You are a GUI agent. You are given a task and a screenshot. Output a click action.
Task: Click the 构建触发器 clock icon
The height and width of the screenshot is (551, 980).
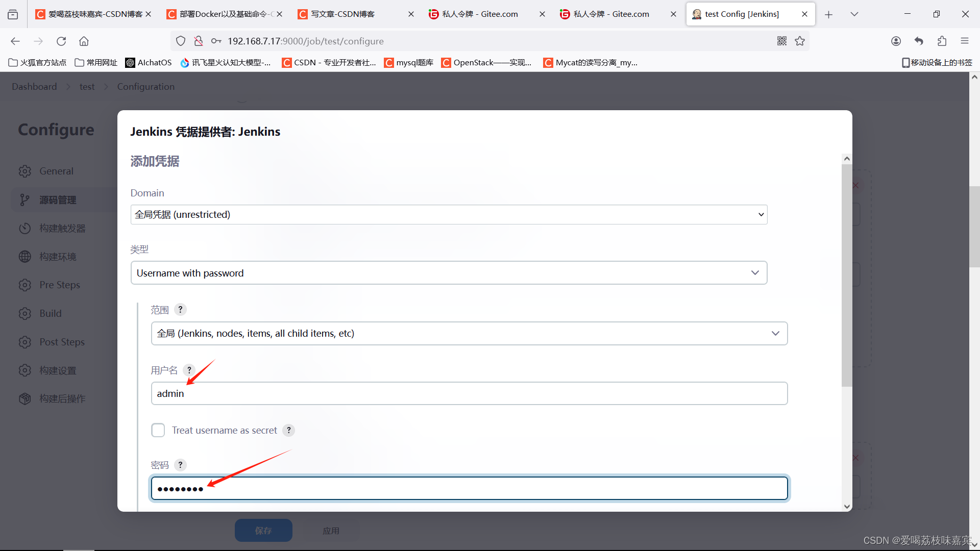tap(25, 228)
